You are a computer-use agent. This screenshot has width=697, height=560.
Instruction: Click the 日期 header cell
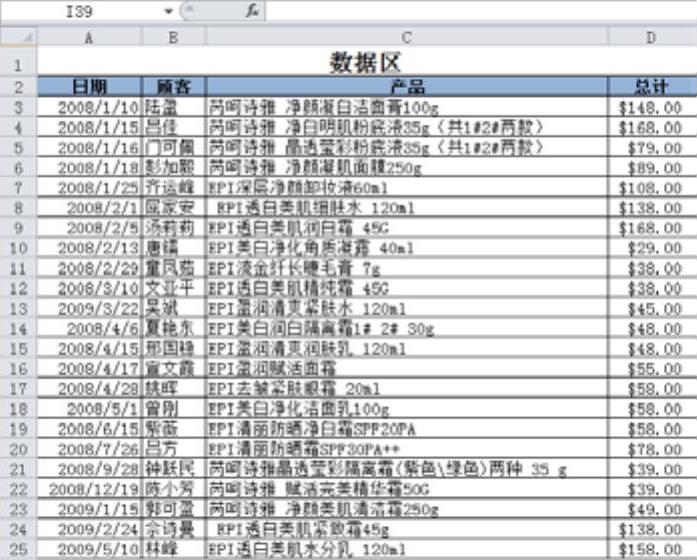[x=89, y=87]
